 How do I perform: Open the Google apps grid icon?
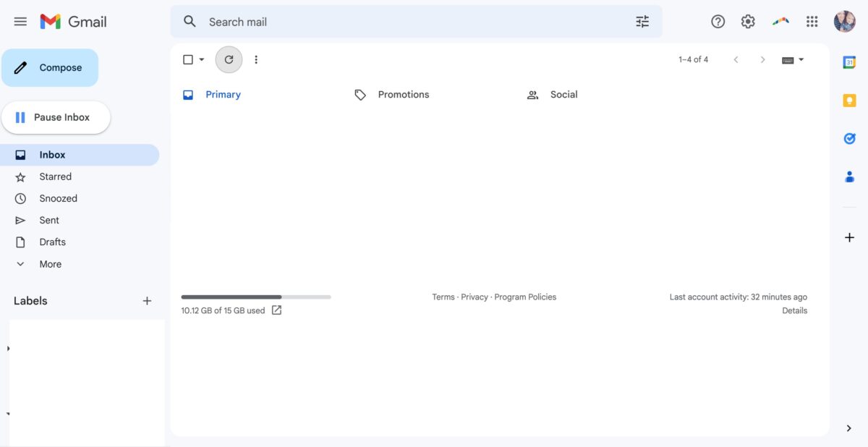click(812, 22)
